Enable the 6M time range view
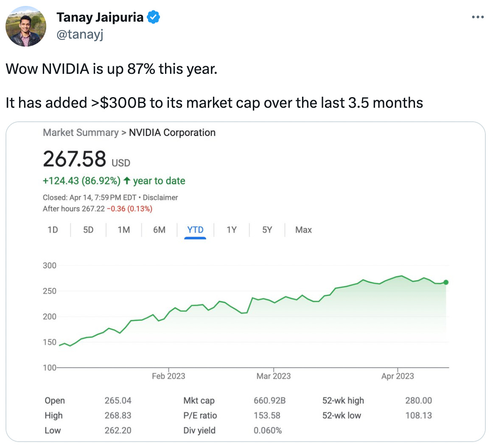The image size is (493, 448). click(158, 230)
